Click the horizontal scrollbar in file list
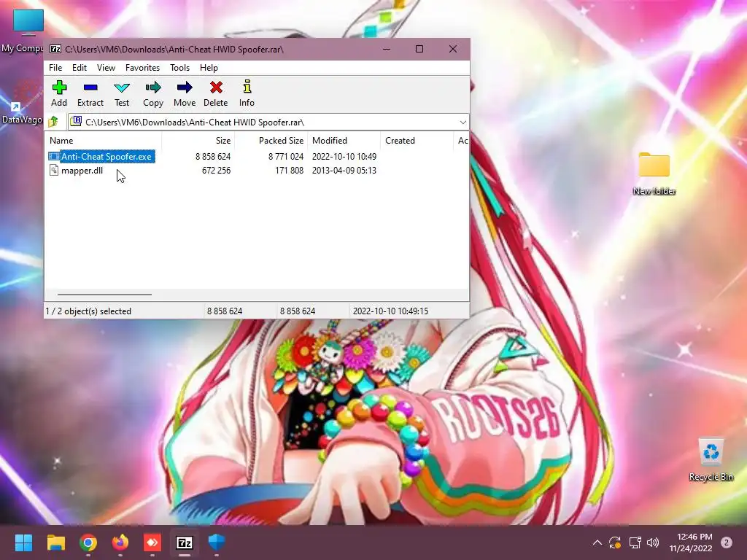 tap(104, 295)
